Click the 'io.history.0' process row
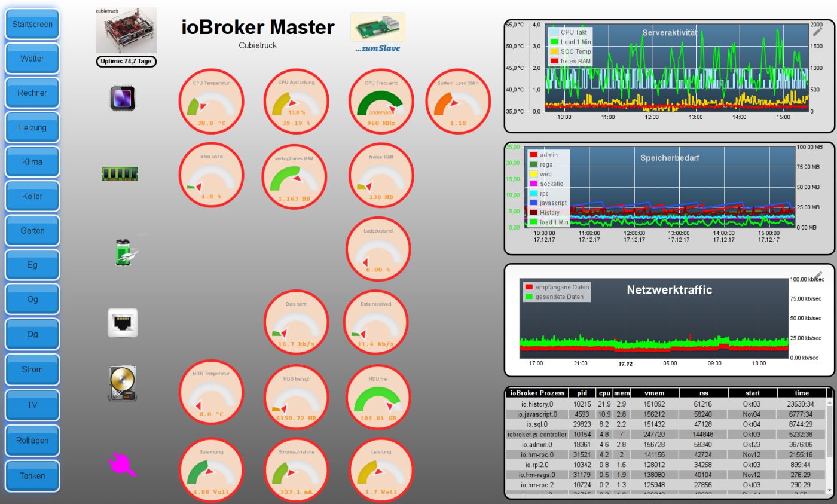This screenshot has width=837, height=504. tap(666, 404)
